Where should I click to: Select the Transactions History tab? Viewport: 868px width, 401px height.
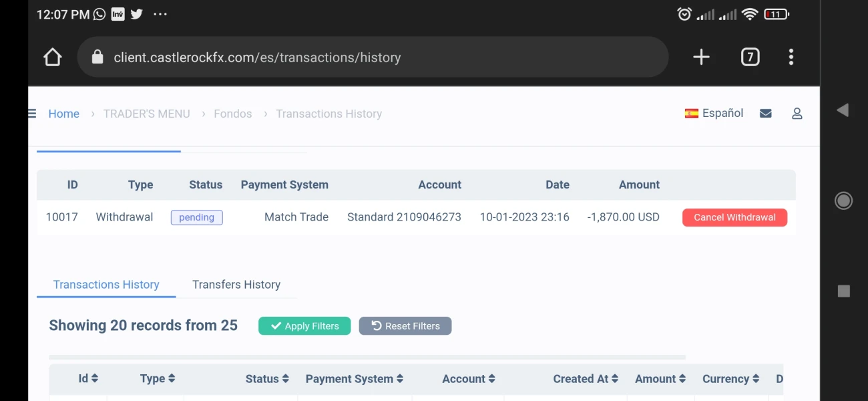coord(106,285)
